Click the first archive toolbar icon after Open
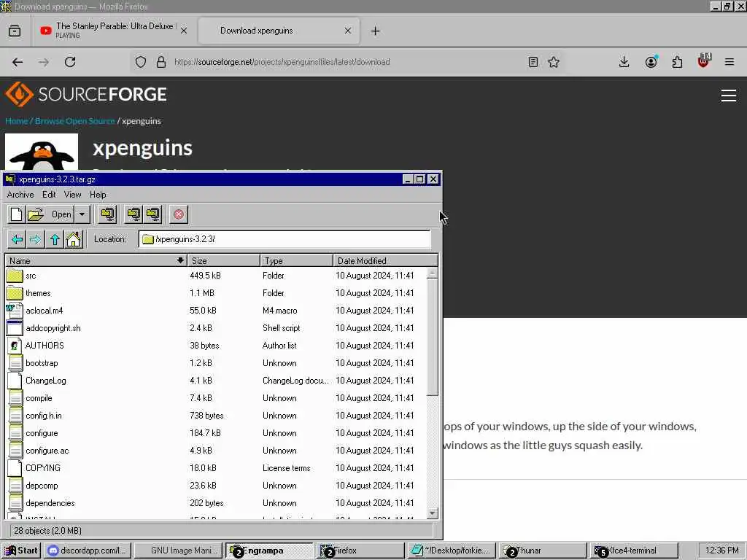Screen dimensions: 747x560 [108, 214]
